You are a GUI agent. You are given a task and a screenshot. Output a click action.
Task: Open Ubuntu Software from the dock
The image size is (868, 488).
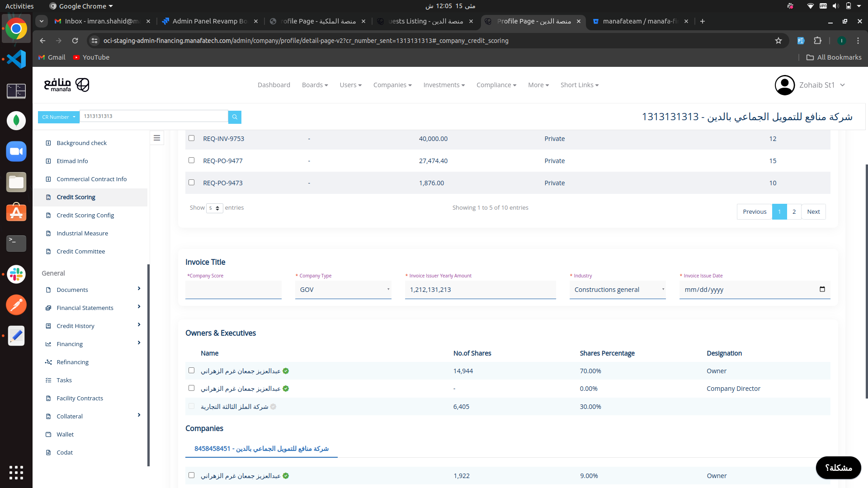point(16,213)
